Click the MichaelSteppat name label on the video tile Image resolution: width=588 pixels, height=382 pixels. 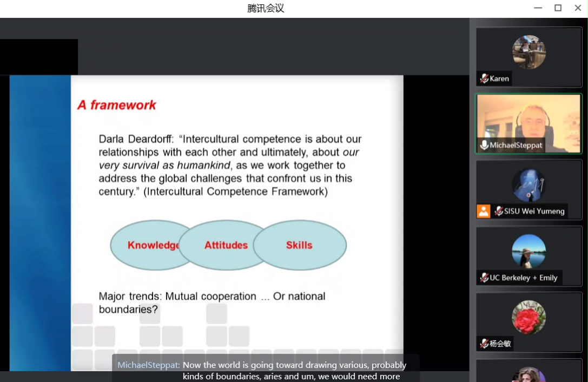pos(516,145)
